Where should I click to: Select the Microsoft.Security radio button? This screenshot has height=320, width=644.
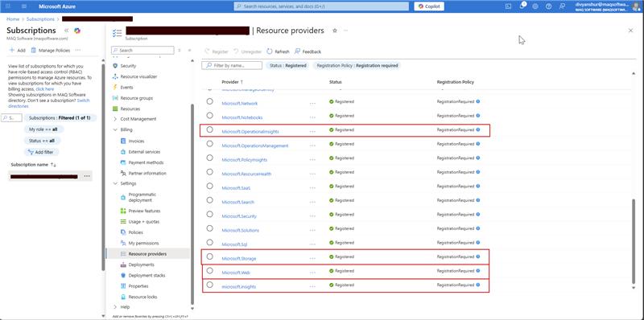click(x=210, y=214)
